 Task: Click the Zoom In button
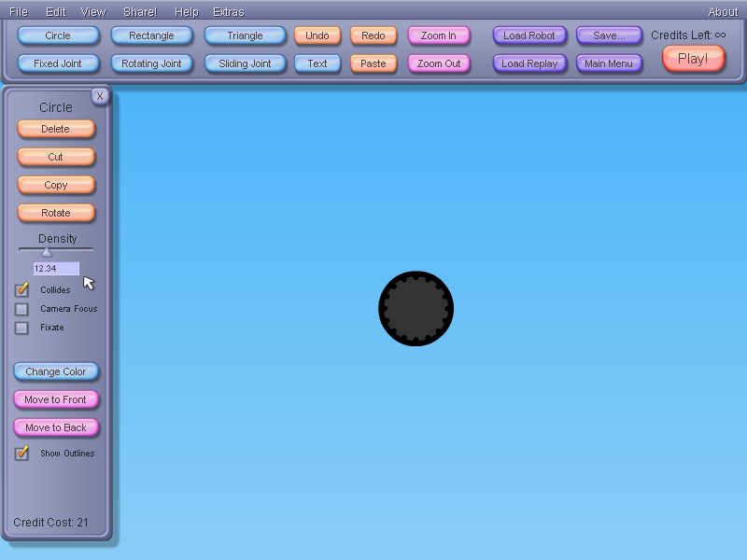tap(438, 35)
